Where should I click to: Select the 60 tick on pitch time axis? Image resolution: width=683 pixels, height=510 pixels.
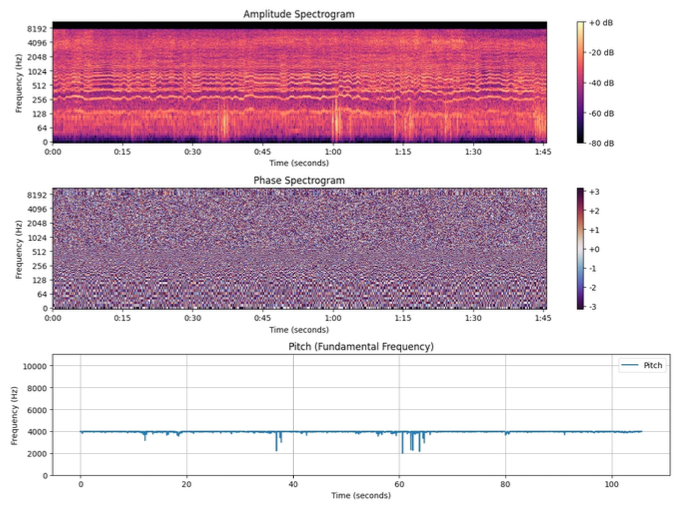tap(399, 485)
